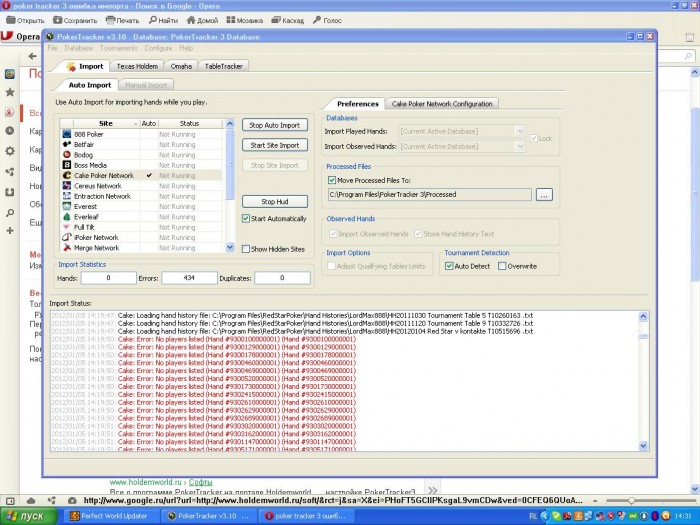This screenshot has height=525, width=700.
Task: Expand the Import Observed Hands dropdown
Action: (519, 146)
